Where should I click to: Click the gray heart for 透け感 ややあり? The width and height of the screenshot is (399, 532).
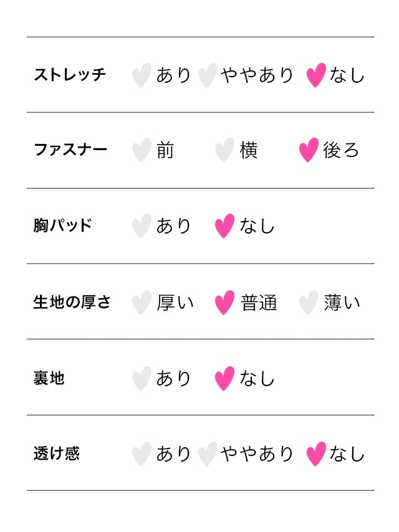pos(208,454)
